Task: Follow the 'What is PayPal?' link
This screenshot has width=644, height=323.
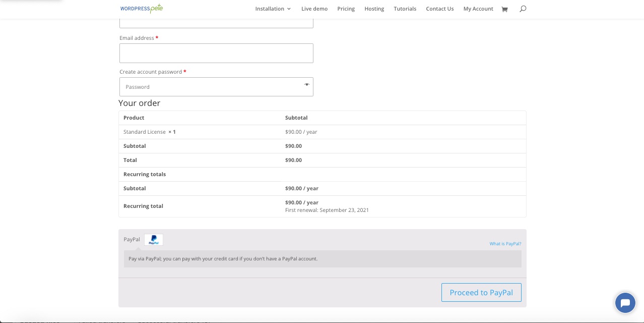Action: (x=505, y=244)
